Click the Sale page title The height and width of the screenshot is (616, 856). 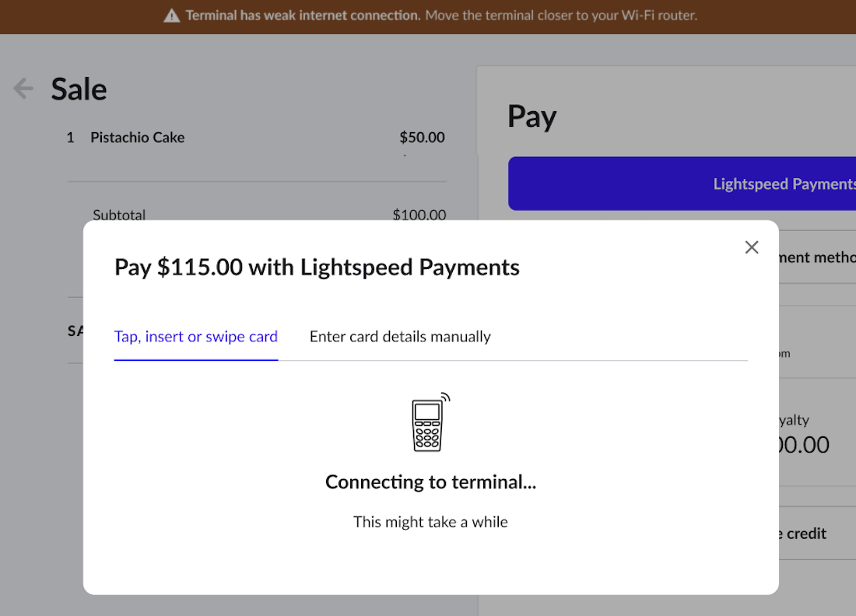point(79,89)
